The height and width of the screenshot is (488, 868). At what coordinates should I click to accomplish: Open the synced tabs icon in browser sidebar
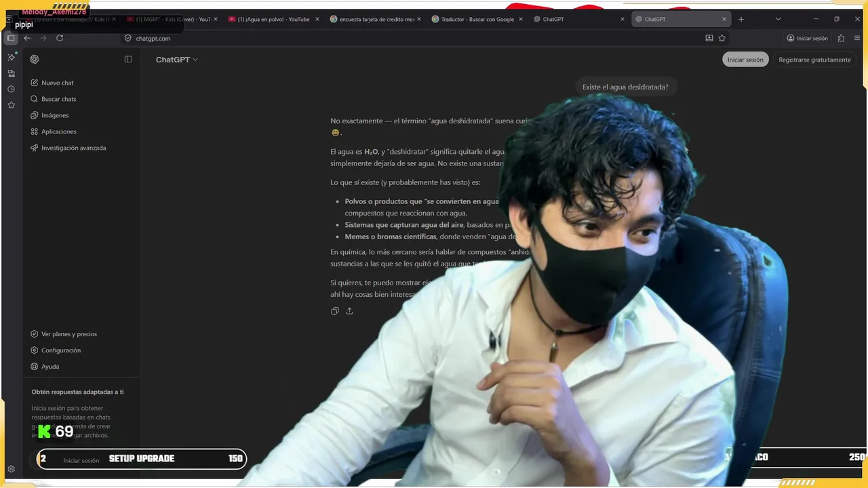[11, 73]
